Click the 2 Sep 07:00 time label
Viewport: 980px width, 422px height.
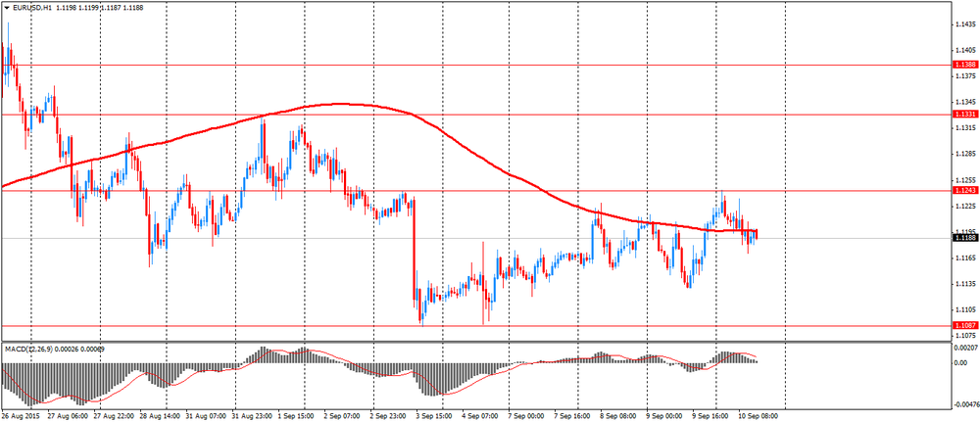(x=342, y=415)
